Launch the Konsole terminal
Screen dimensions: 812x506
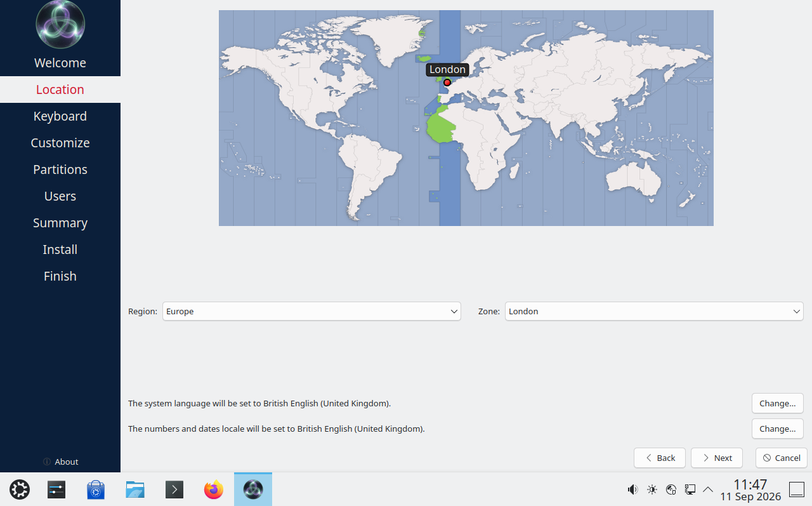[x=174, y=489]
